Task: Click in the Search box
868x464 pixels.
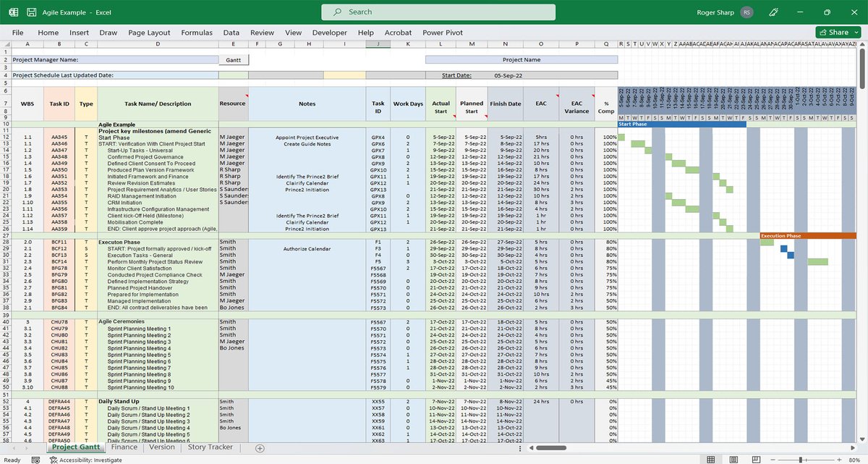Action: click(438, 12)
